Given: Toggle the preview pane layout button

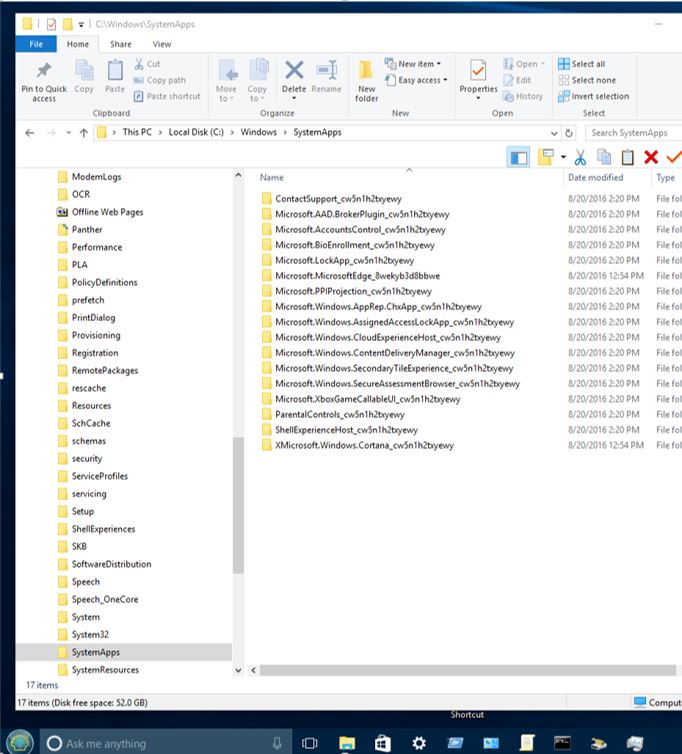Looking at the screenshot, I should click(518, 157).
